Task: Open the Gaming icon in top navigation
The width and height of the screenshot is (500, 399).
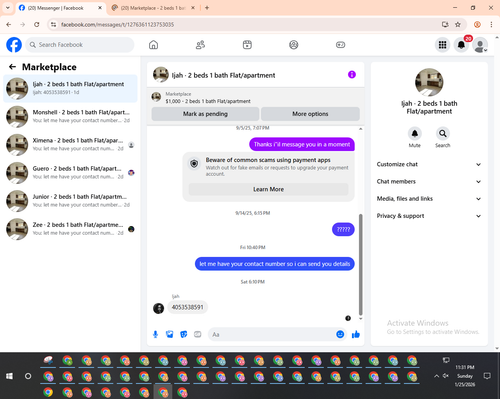Action: (340, 45)
